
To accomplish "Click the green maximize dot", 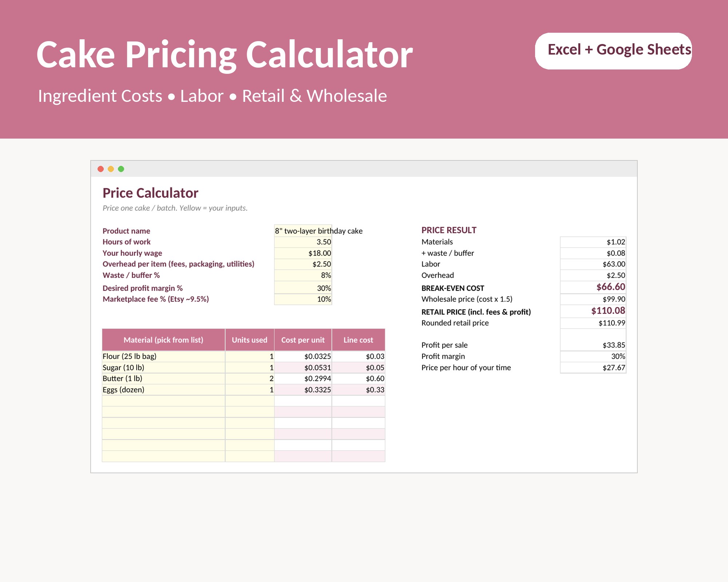I will [x=121, y=169].
